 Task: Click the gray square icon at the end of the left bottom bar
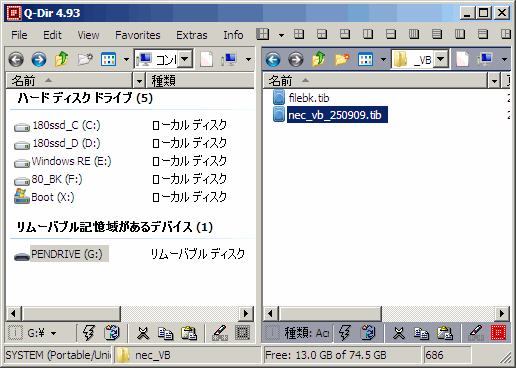tap(242, 333)
